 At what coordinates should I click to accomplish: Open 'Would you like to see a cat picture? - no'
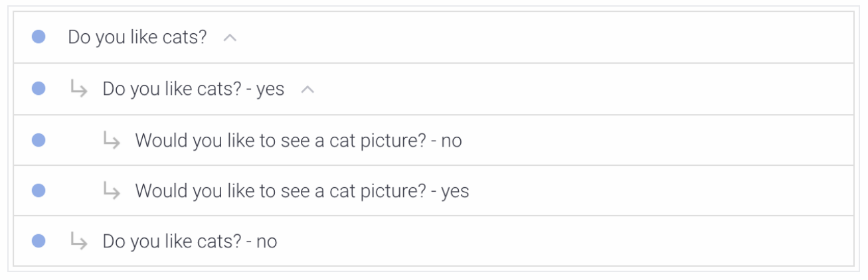[298, 140]
